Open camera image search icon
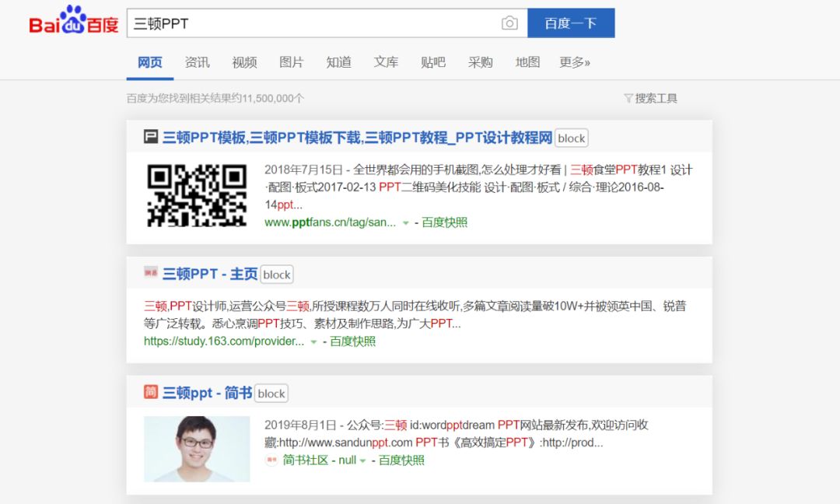The height and width of the screenshot is (504, 840). [509, 23]
